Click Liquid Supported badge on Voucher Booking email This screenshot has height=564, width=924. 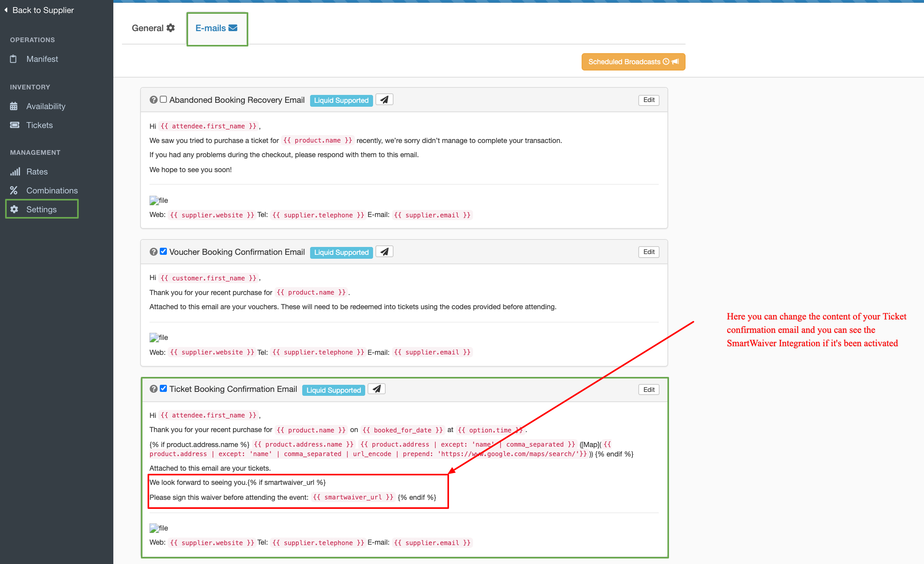(341, 252)
